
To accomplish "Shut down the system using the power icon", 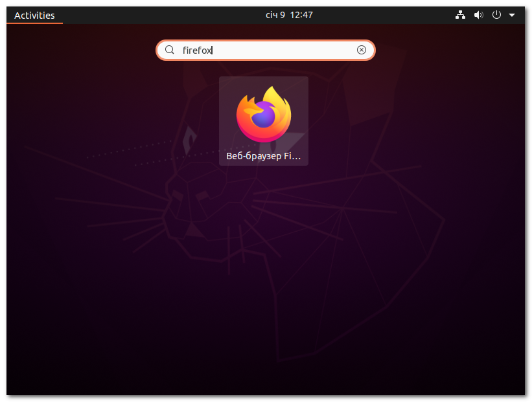I will tap(496, 14).
